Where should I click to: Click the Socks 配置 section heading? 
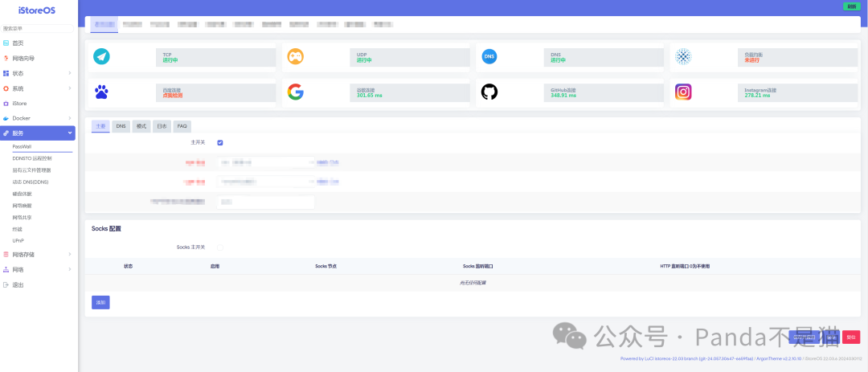coord(106,229)
